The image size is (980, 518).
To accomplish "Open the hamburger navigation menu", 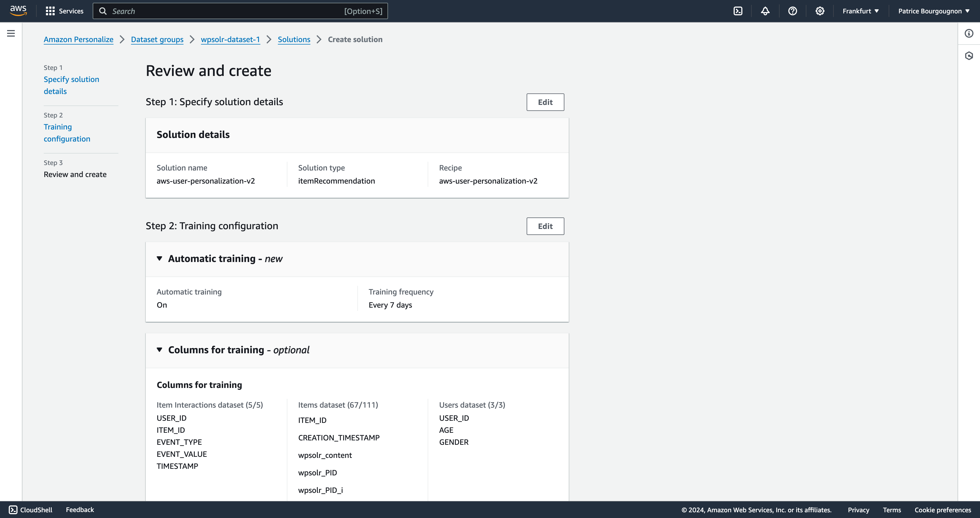I will tap(11, 33).
